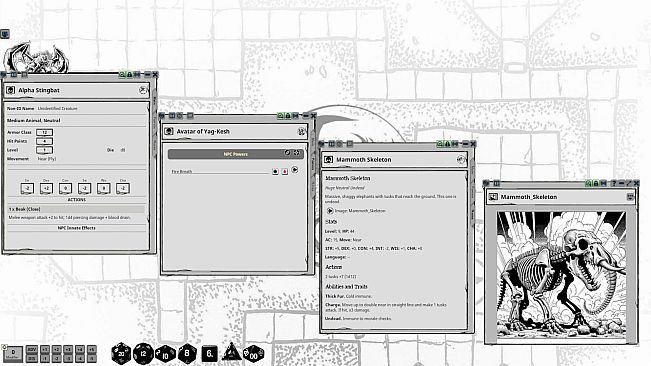Image resolution: width=651 pixels, height=366 pixels.
Task: Roll the d6 die
Action: click(209, 354)
